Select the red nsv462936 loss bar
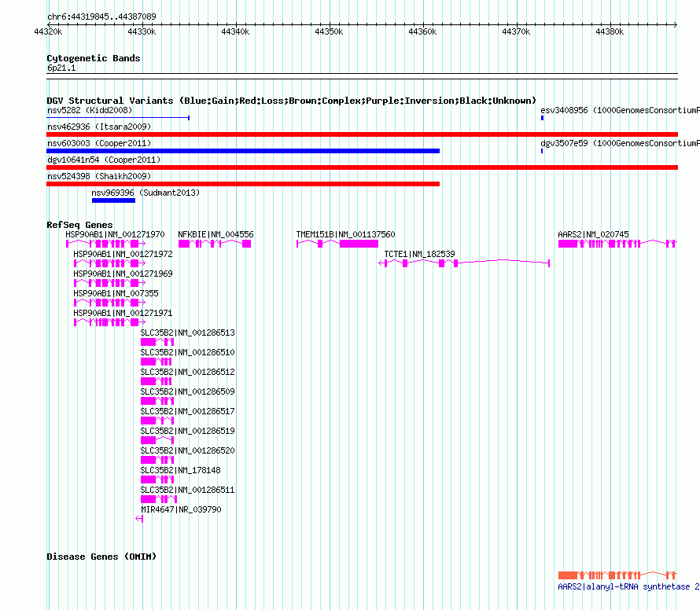700x610 pixels. click(x=362, y=134)
